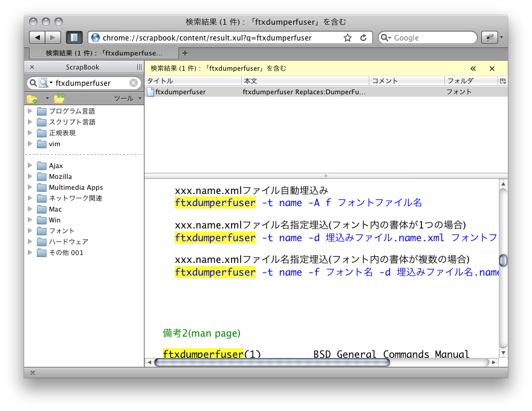Close the ScrapBook sidebar panel
532x411 pixels.
tap(32, 67)
